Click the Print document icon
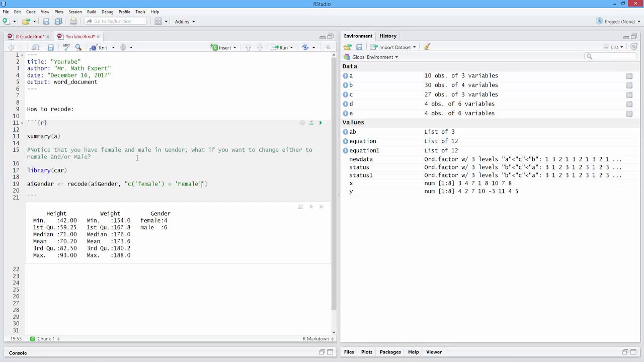Viewport: 644px width, 362px height. 73,21
